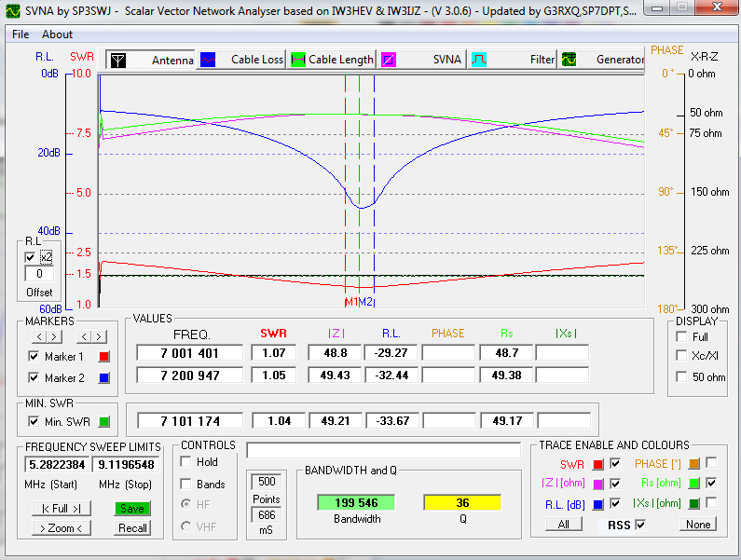Disable the Marker 2 checkbox
The height and width of the screenshot is (560, 741).
click(x=34, y=378)
